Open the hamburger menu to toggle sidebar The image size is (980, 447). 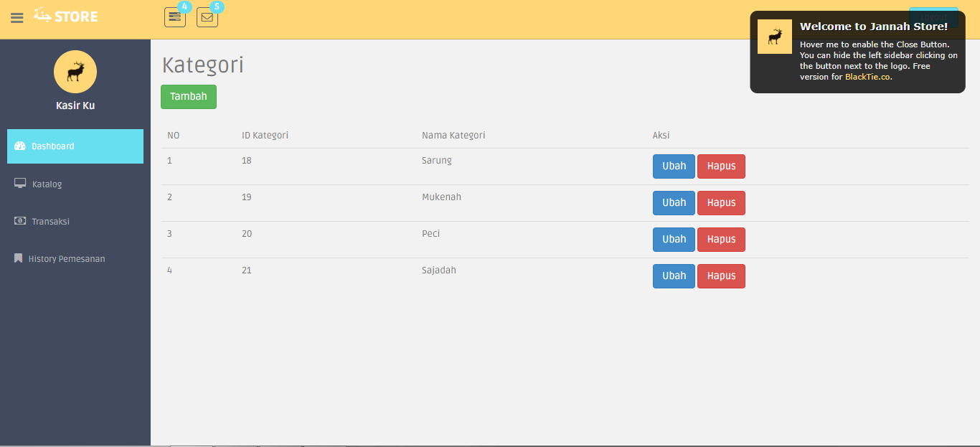pyautogui.click(x=17, y=18)
